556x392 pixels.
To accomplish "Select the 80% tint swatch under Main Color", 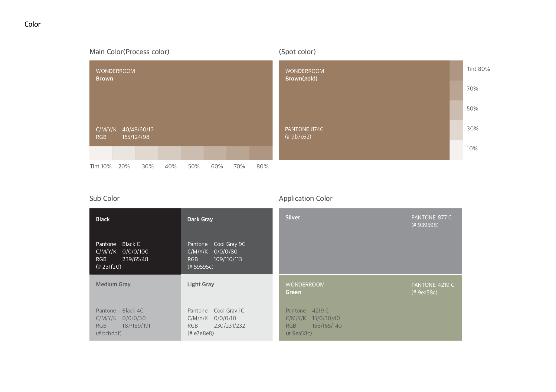I will click(x=261, y=153).
